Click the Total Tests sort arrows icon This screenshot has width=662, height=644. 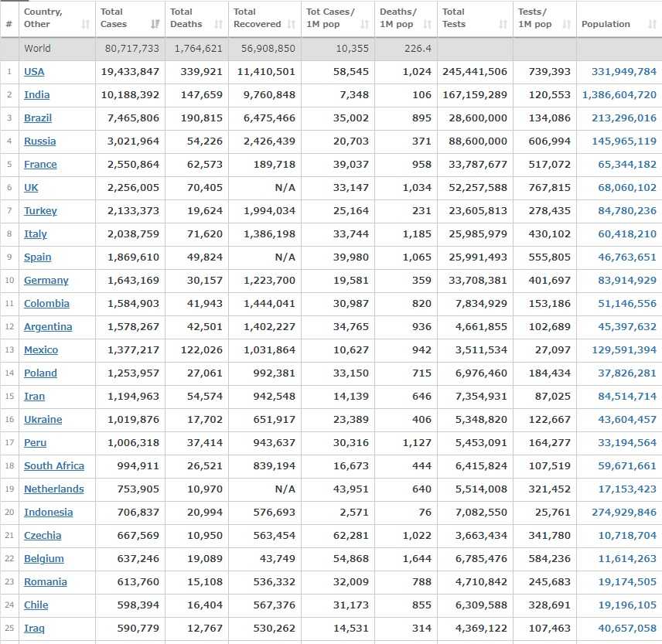click(503, 25)
